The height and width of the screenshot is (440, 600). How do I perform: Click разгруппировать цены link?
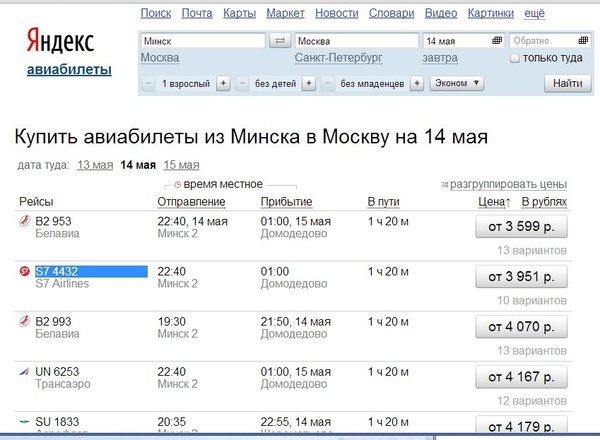pos(509,184)
